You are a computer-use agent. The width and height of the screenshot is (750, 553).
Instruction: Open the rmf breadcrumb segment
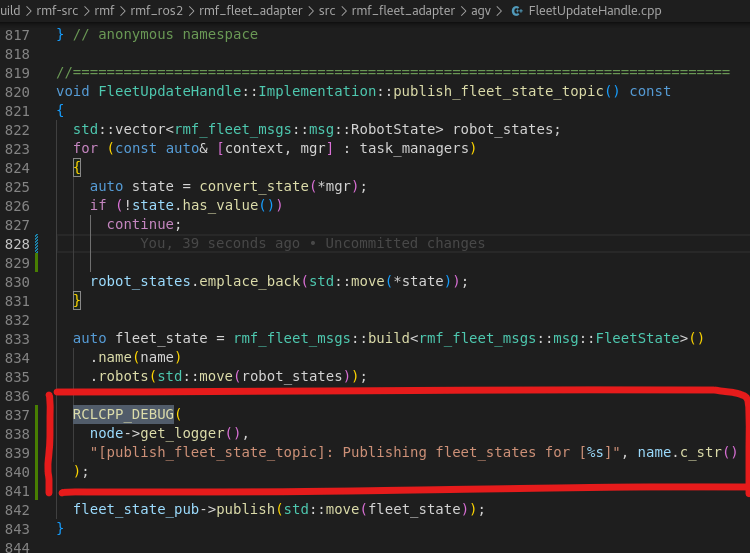(x=104, y=11)
